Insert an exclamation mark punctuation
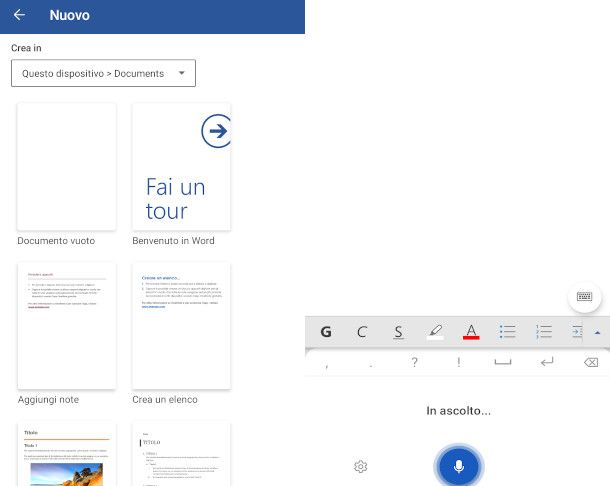 coord(459,363)
